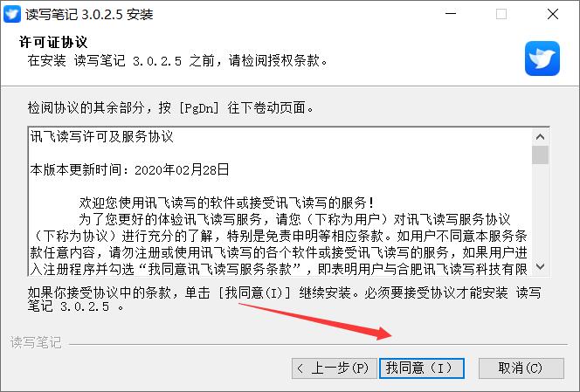Viewport: 580px width, 392px height.
Task: Minimize the 读写笔记 installer window
Action: [x=451, y=14]
